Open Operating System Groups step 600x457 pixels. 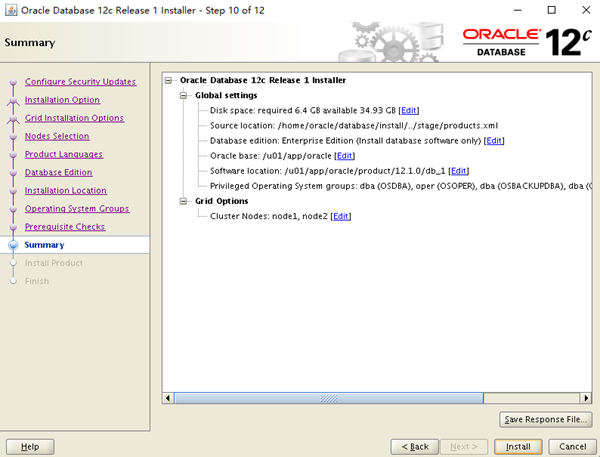pyautogui.click(x=77, y=209)
